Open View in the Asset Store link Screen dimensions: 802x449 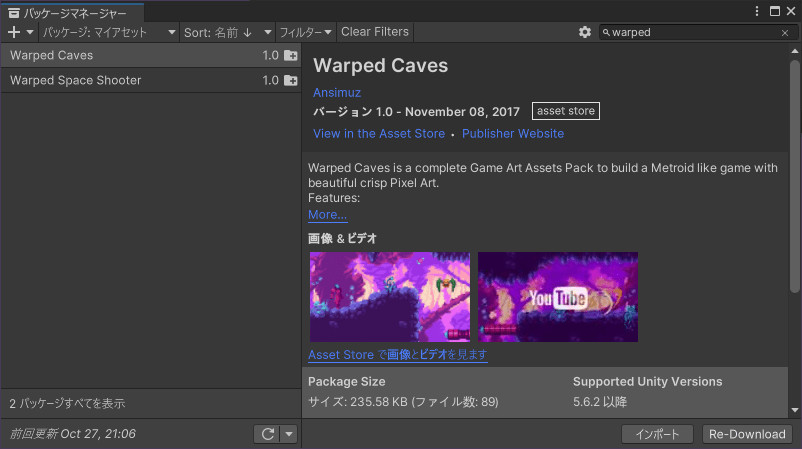[379, 133]
